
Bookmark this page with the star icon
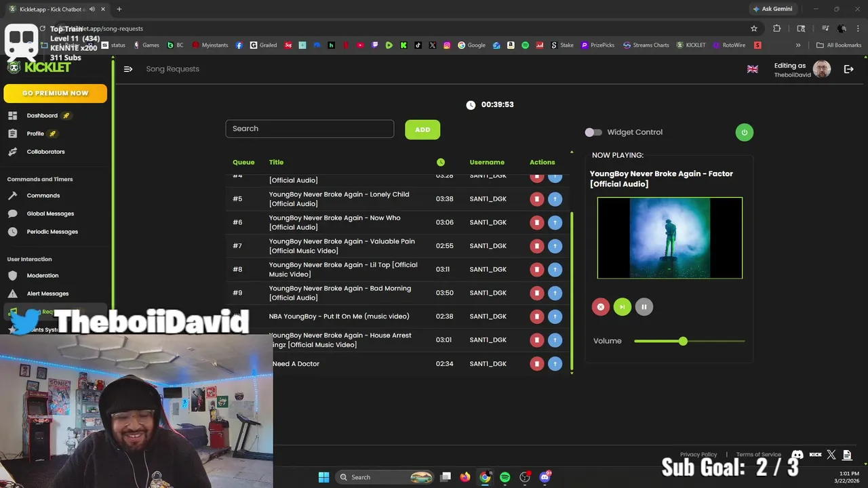click(x=754, y=28)
